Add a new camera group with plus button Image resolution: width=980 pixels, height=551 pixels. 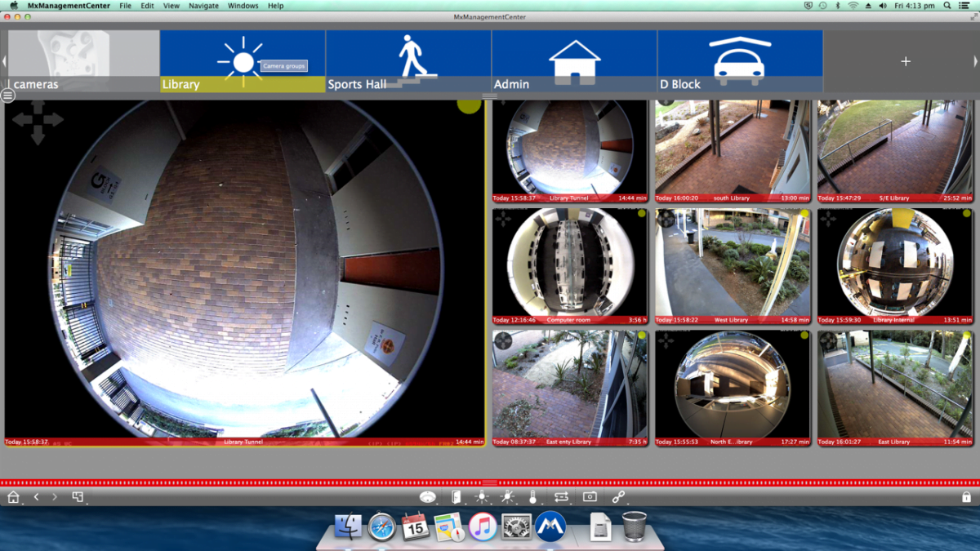click(x=905, y=61)
